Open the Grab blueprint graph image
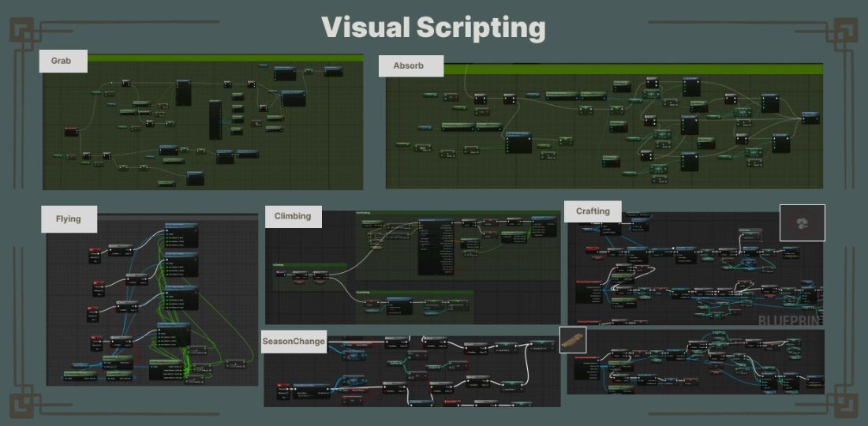 point(203,121)
